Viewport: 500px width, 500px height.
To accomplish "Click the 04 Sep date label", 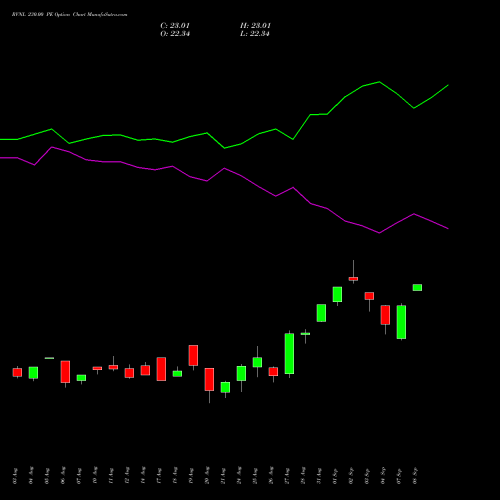I will [383, 476].
